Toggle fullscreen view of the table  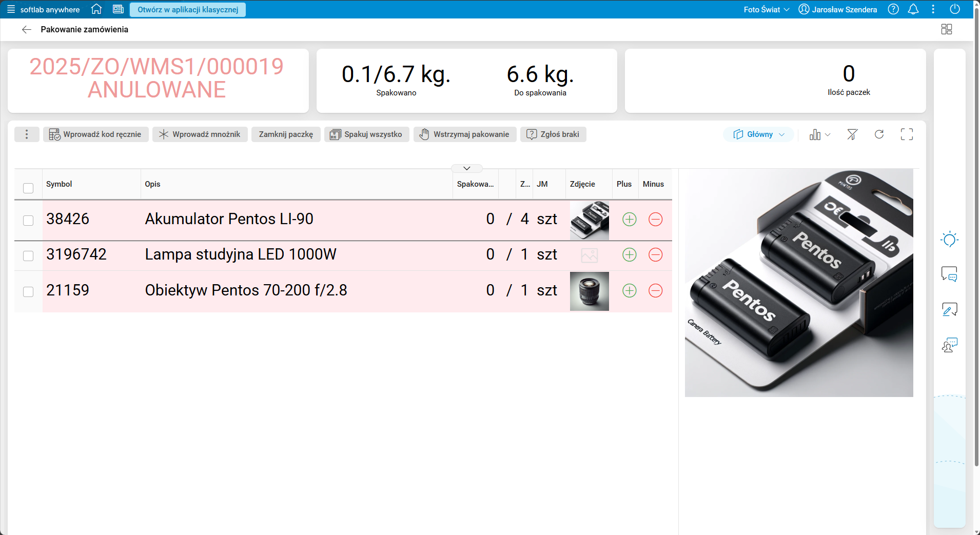(x=907, y=134)
